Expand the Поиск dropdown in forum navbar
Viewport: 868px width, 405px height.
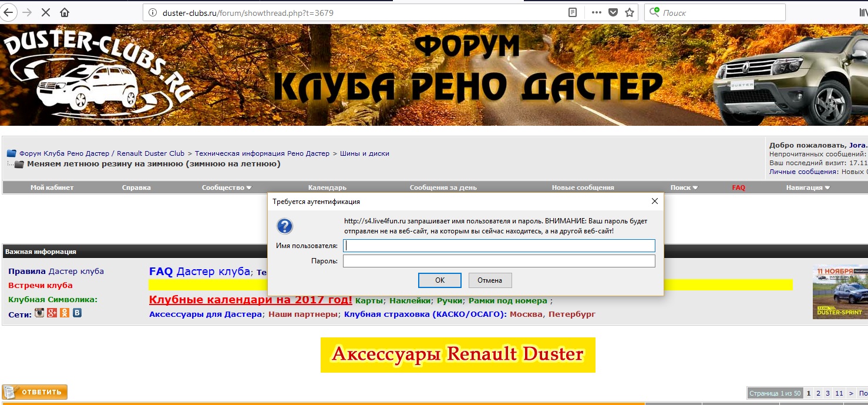click(684, 188)
